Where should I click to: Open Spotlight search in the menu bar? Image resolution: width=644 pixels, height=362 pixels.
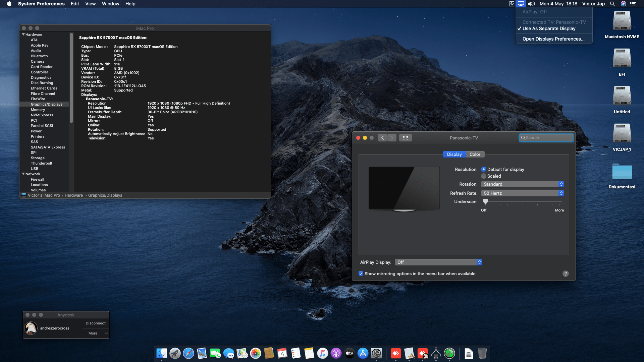612,4
